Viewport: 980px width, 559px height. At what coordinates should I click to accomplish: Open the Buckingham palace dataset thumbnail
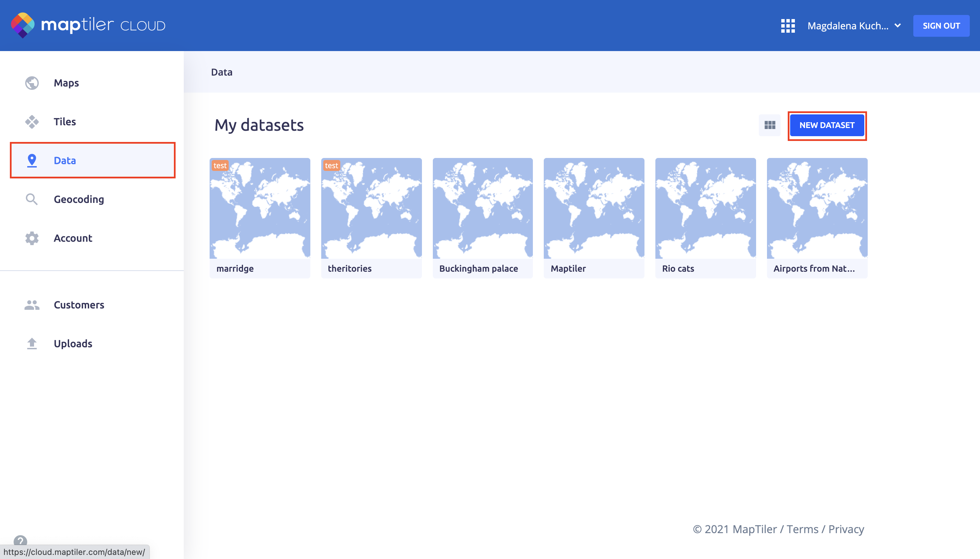482,208
